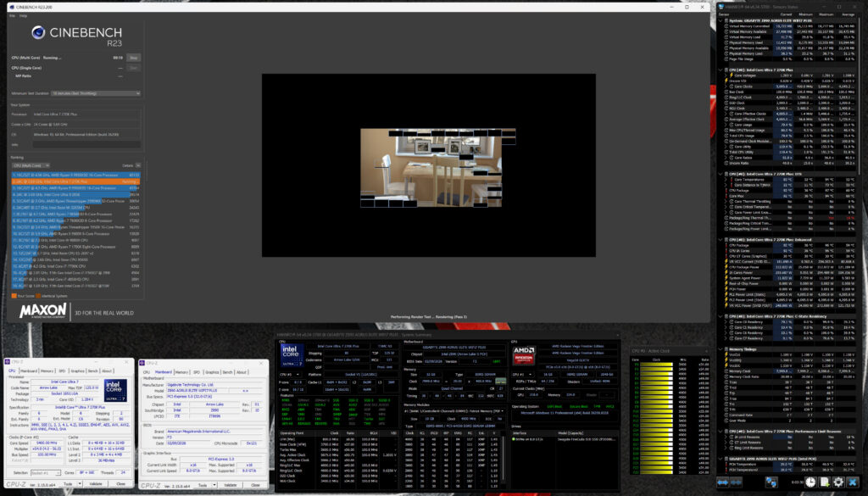Click the Cinebench logo sphere icon
Image resolution: width=868 pixels, height=496 pixels.
coord(38,33)
